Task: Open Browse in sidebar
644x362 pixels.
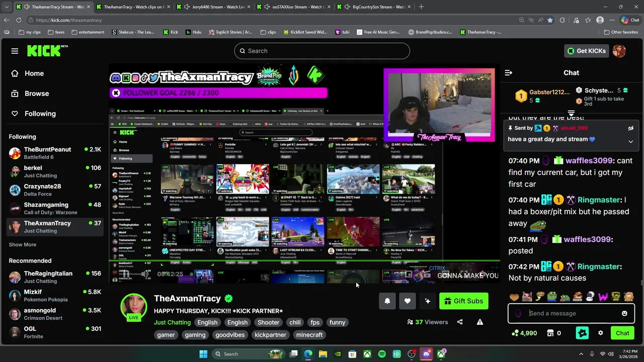Action: coord(37,94)
